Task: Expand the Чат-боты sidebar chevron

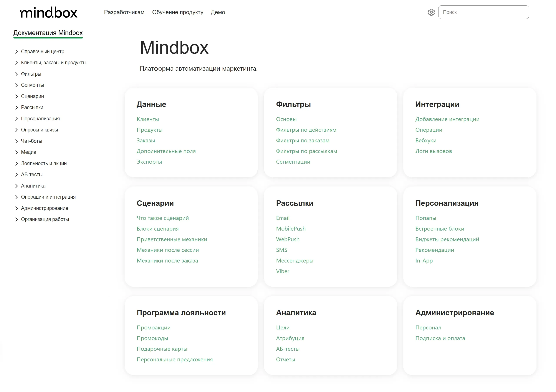Action: coord(17,141)
